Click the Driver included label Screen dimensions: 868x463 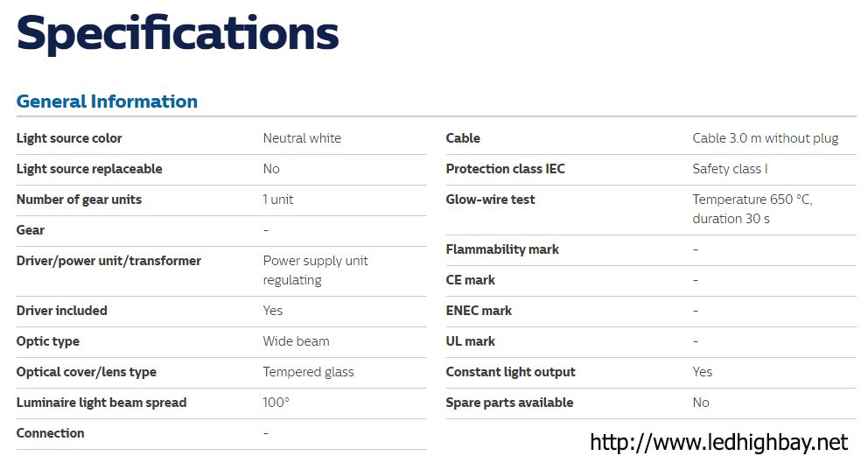pyautogui.click(x=62, y=311)
